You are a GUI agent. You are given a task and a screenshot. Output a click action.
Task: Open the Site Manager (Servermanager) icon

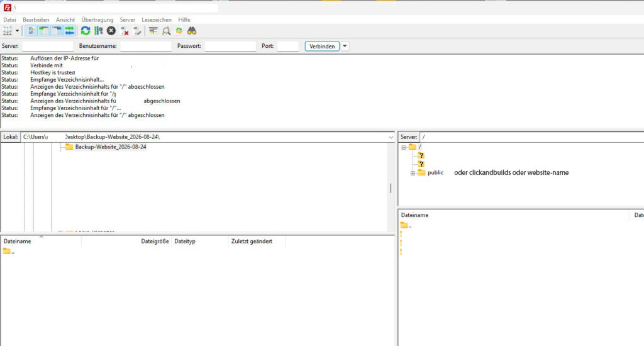[x=8, y=31]
